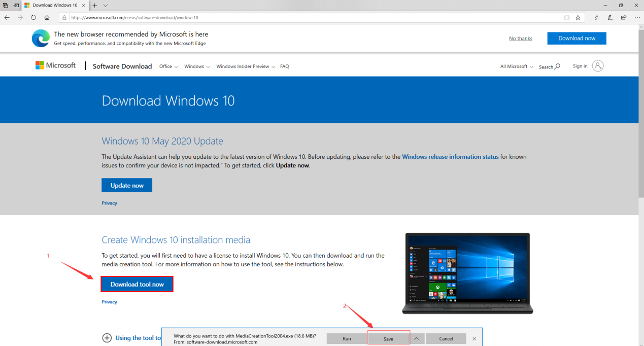Save the MediaCreationTool2004.exe download
Screen dimensions: 644x346
point(388,338)
